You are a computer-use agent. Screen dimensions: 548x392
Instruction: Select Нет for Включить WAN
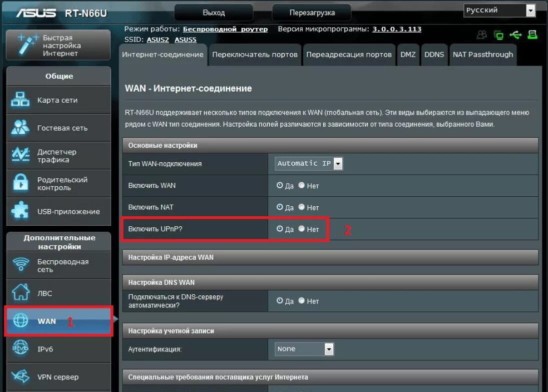302,185
